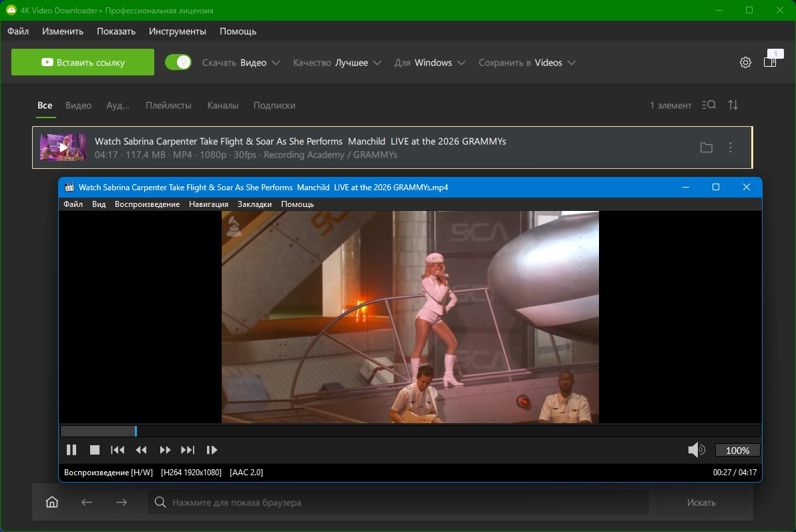
Task: Expand the Качество quality dropdown
Action: (x=337, y=63)
